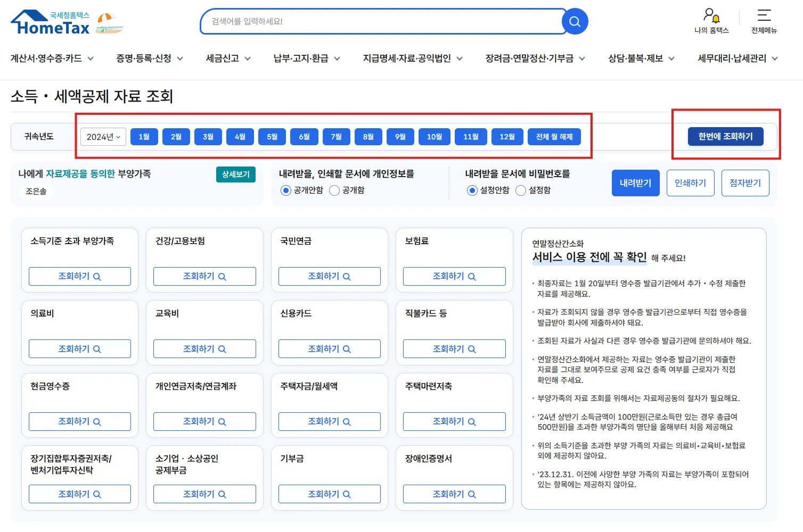Toggle the 12월 month button
Screen dimensions: 803x532
tap(507, 137)
